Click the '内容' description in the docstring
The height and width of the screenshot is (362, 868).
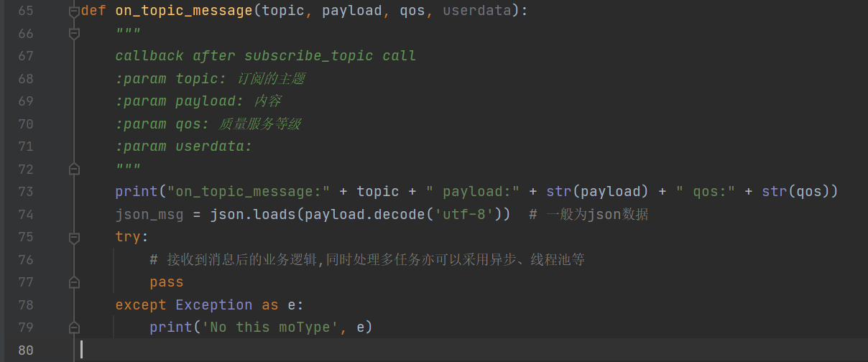point(267,101)
